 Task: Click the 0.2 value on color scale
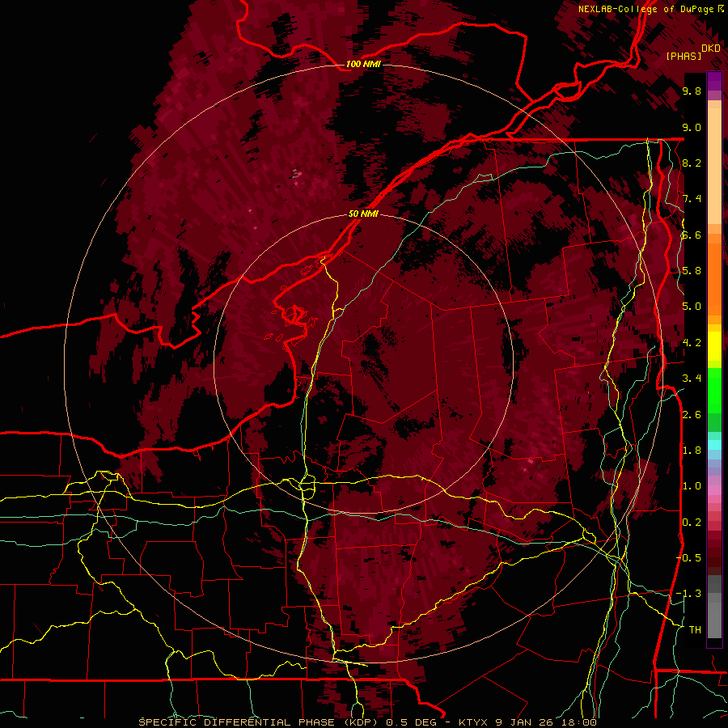pyautogui.click(x=692, y=522)
